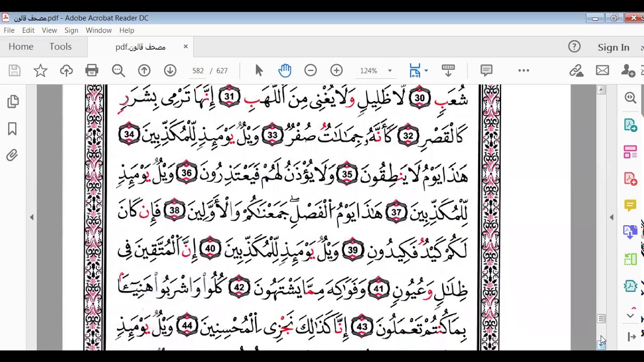Open the fit page options icon

[415, 70]
